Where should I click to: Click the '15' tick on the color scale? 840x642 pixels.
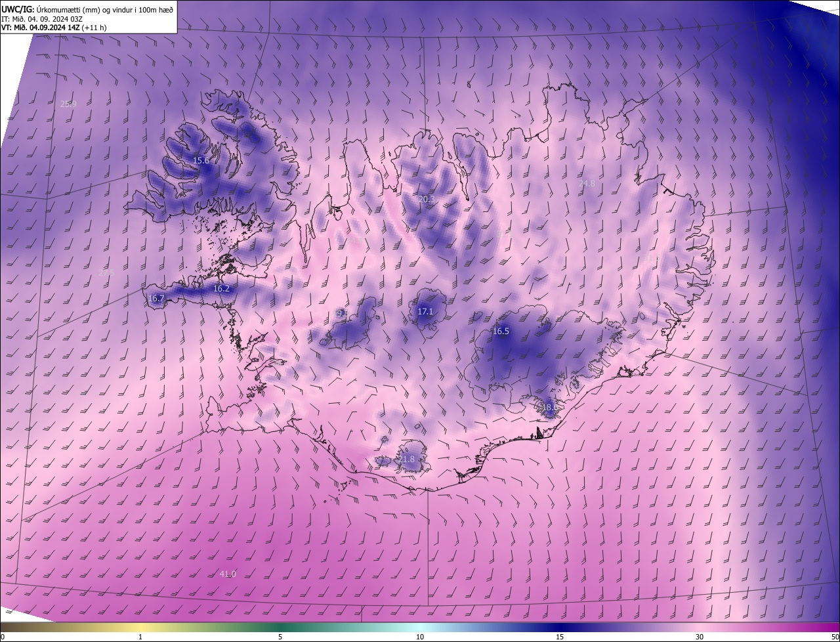560,637
